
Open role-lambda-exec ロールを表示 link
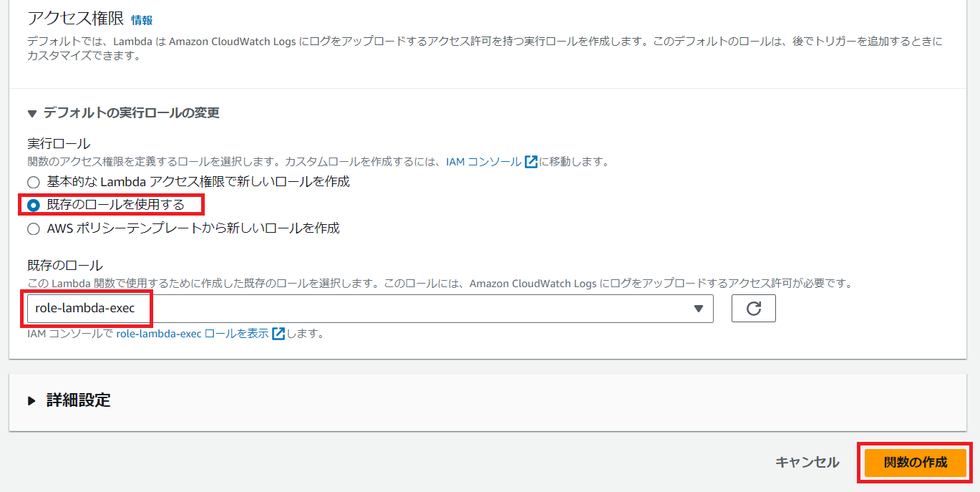point(192,334)
